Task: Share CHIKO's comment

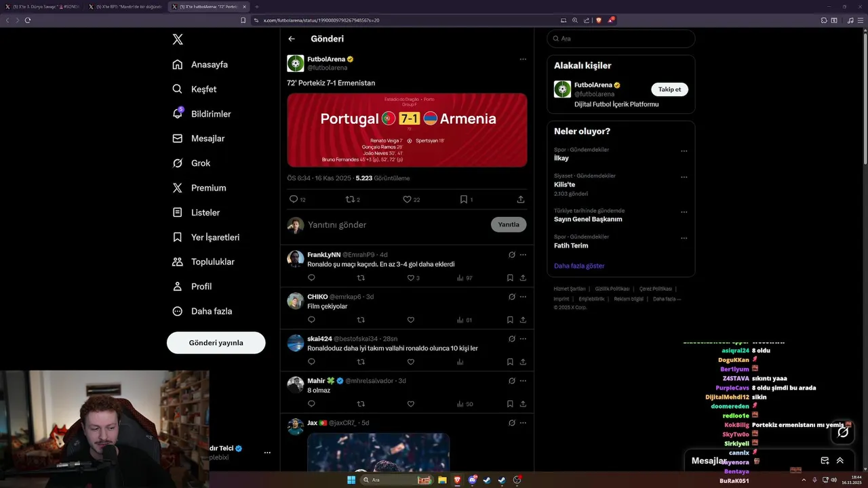Action: point(523,320)
